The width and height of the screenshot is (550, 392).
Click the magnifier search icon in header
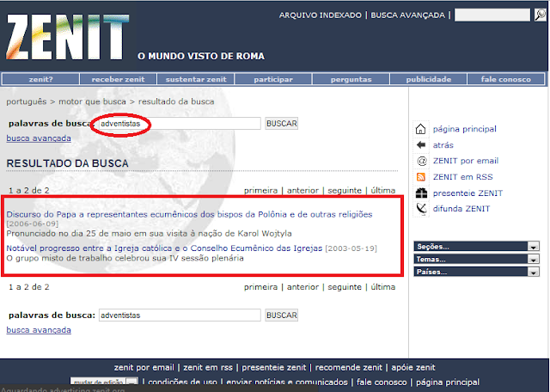tap(541, 15)
